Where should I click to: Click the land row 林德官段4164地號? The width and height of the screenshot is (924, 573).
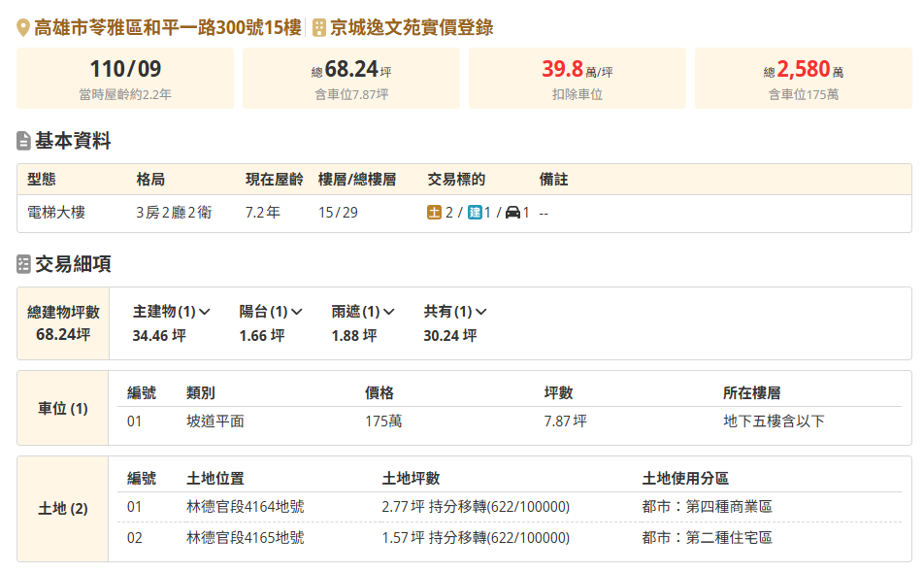point(510,507)
